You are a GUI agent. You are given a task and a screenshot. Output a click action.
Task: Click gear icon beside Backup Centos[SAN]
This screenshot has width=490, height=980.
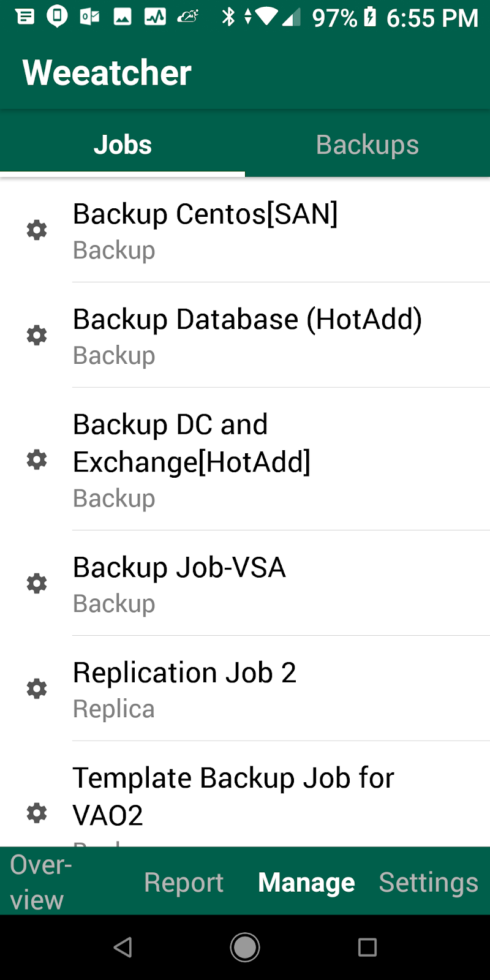[37, 230]
